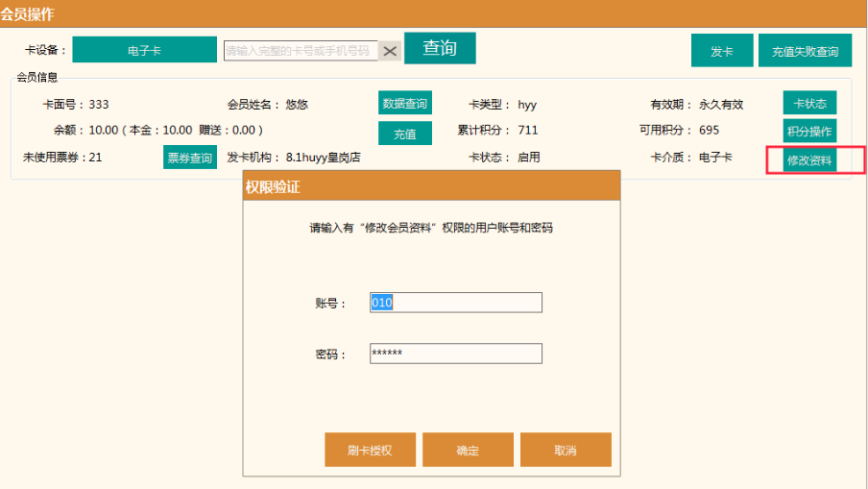Open the 票券查询 ticket query
The width and height of the screenshot is (868, 489).
click(x=190, y=158)
